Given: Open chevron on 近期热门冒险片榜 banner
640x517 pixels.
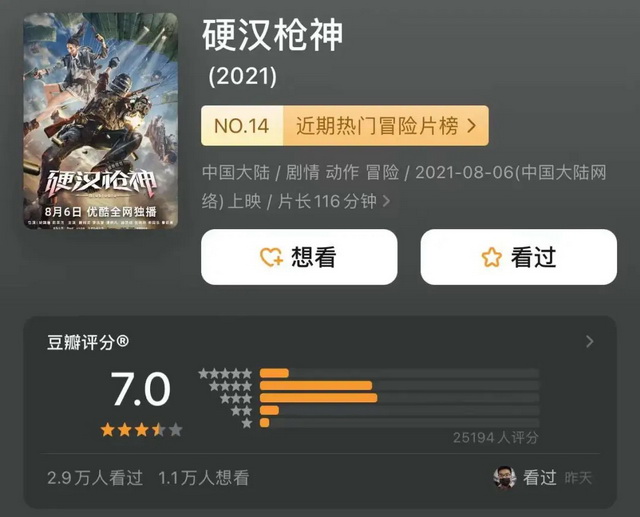Looking at the screenshot, I should click(471, 125).
